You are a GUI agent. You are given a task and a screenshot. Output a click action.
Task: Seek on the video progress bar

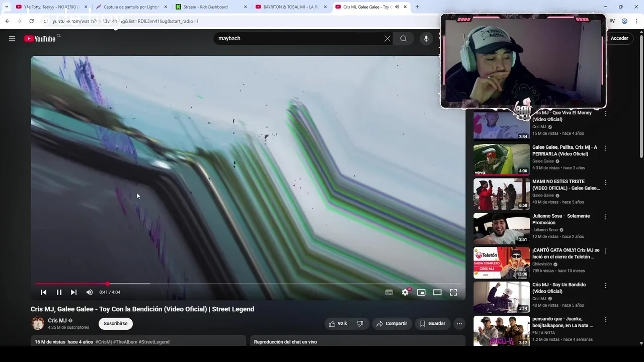pyautogui.click(x=248, y=284)
